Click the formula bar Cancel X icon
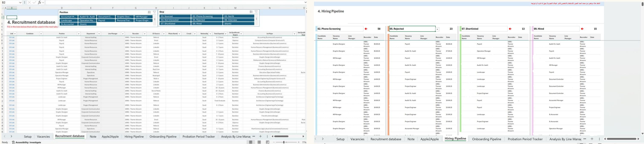The width and height of the screenshot is (644, 144). tap(29, 3)
